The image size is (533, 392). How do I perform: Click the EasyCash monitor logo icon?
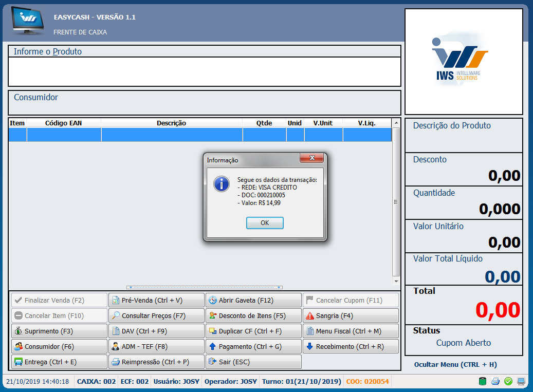coord(28,22)
